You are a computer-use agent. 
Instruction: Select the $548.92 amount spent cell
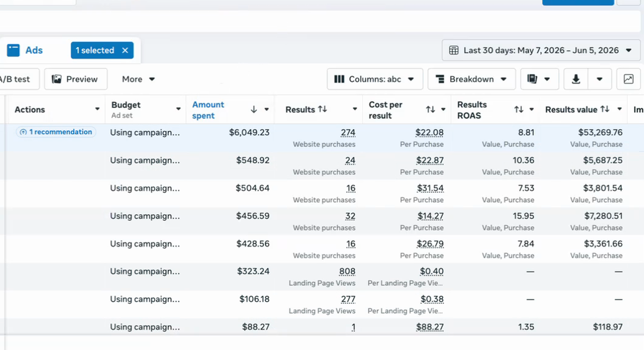[253, 160]
